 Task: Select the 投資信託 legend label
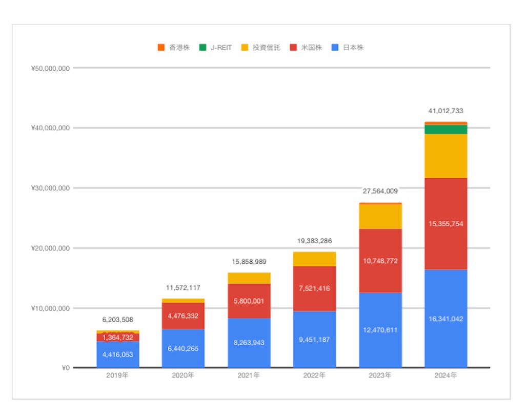pyautogui.click(x=267, y=48)
